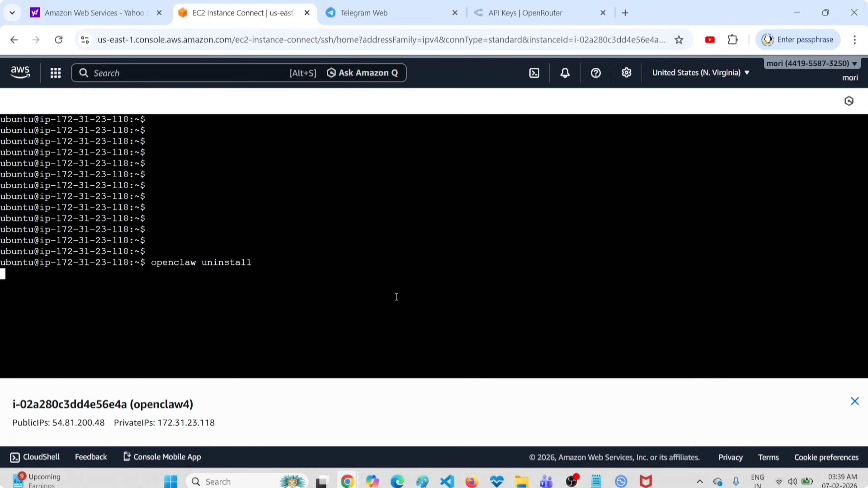Screen dimensions: 868x488
Task: Open the AWS services grid menu
Action: 56,73
